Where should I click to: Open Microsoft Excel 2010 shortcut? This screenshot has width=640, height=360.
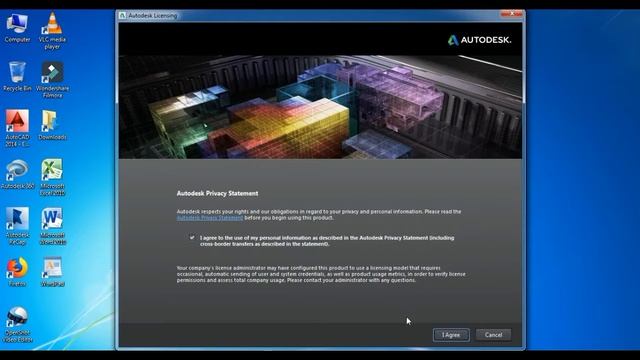pos(52,178)
